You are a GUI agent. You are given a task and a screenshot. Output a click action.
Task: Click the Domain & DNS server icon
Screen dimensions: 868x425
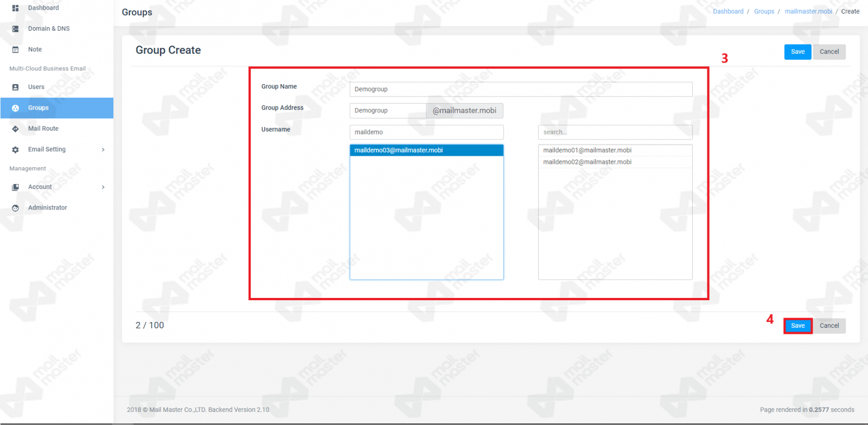pyautogui.click(x=15, y=29)
